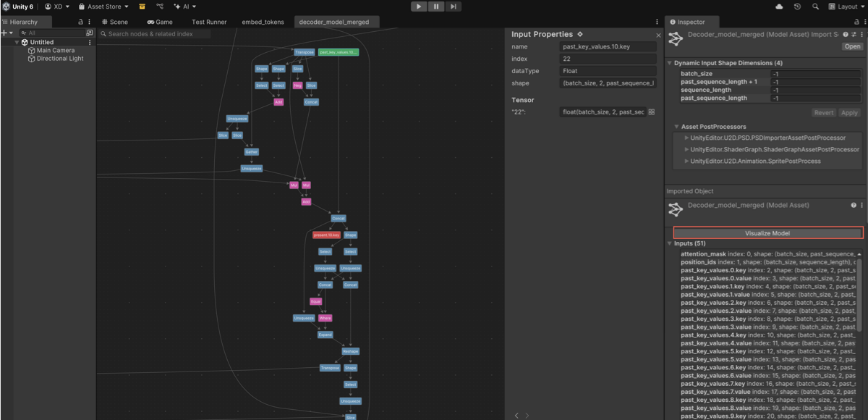This screenshot has width=868, height=420.
Task: Open the decoder_model_merged tab
Action: (x=337, y=22)
